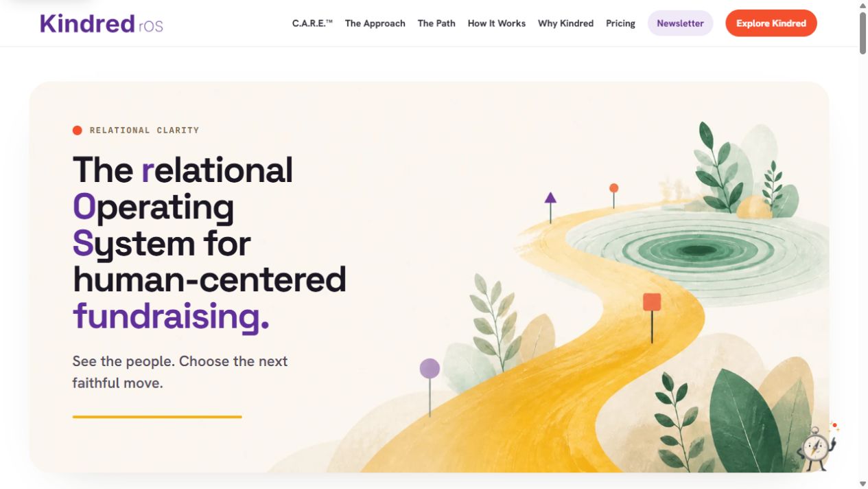868x489 pixels.
Task: Click the scrollbar down arrow
Action: [x=863, y=484]
